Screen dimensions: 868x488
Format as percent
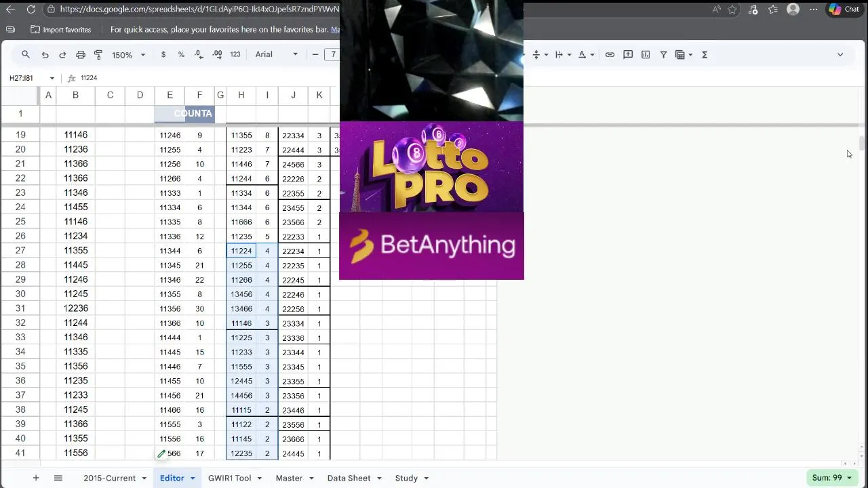click(x=181, y=54)
